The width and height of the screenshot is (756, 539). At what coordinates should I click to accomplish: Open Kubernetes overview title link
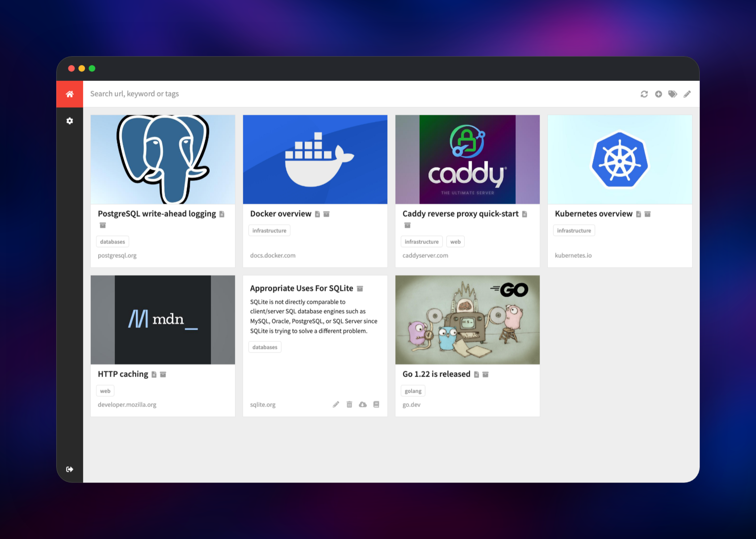click(x=593, y=214)
